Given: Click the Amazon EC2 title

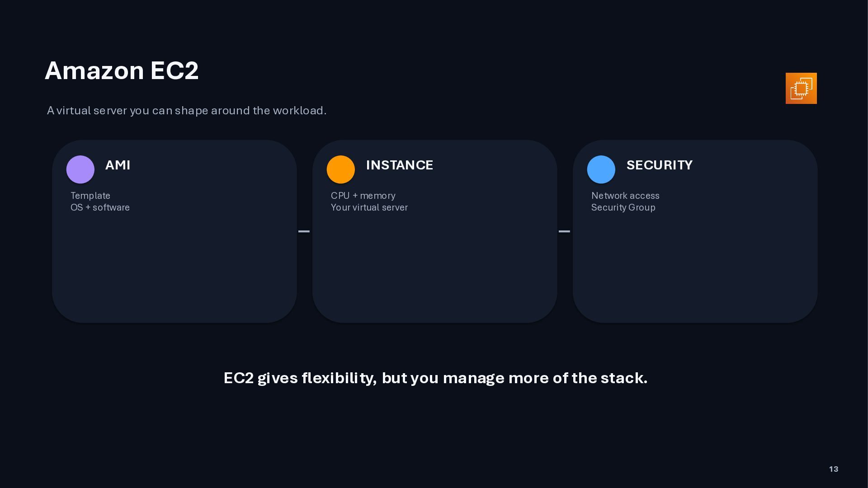Looking at the screenshot, I should tap(122, 70).
